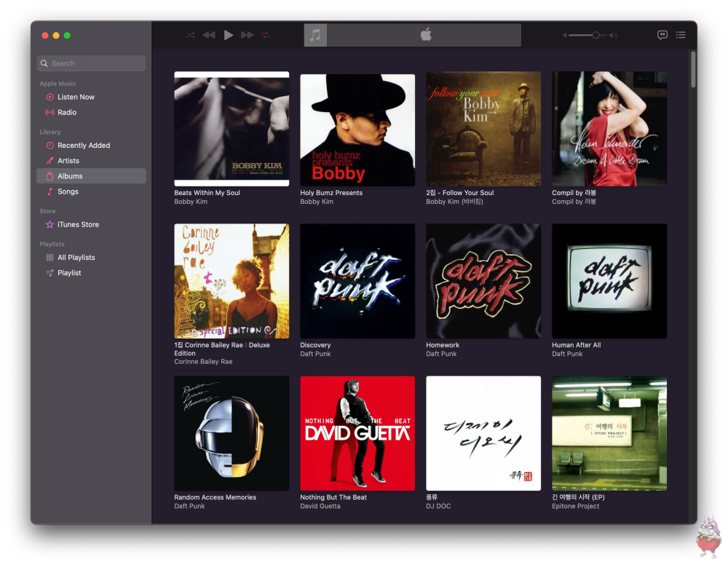Click the Radio broadcast icon
This screenshot has width=728, height=565.
tap(50, 112)
